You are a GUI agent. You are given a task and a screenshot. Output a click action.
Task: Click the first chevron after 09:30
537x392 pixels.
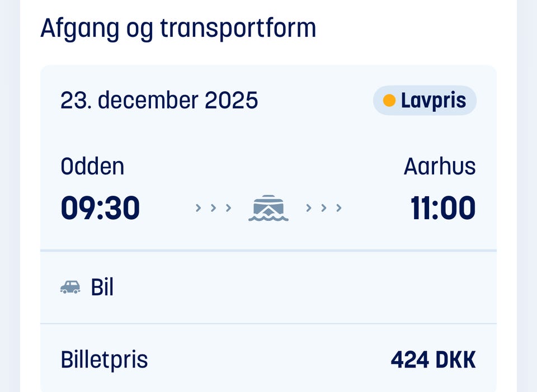click(x=198, y=208)
